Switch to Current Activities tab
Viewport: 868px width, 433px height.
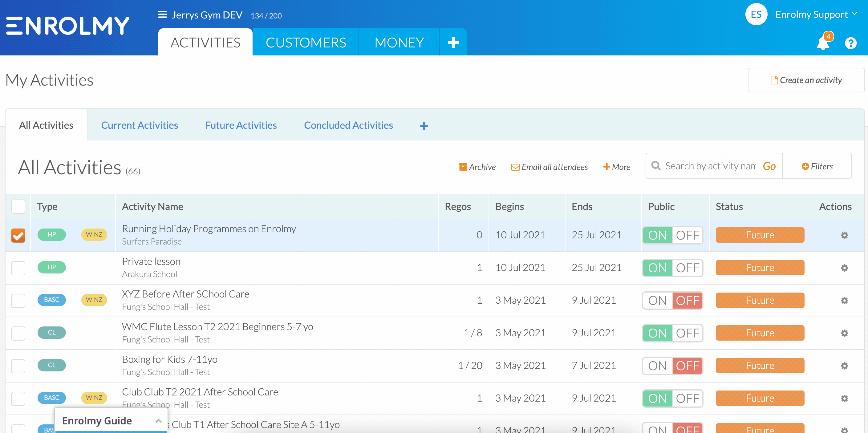[x=140, y=125]
